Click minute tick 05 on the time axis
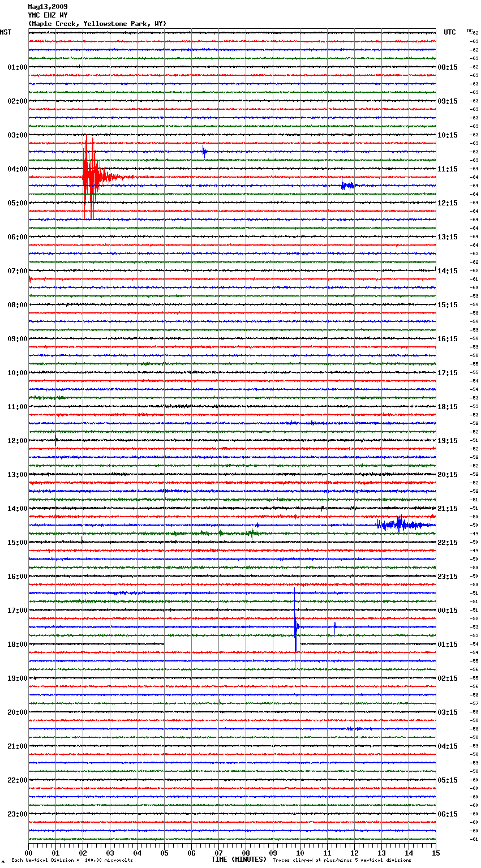The width and height of the screenshot is (481, 868). pos(164,853)
